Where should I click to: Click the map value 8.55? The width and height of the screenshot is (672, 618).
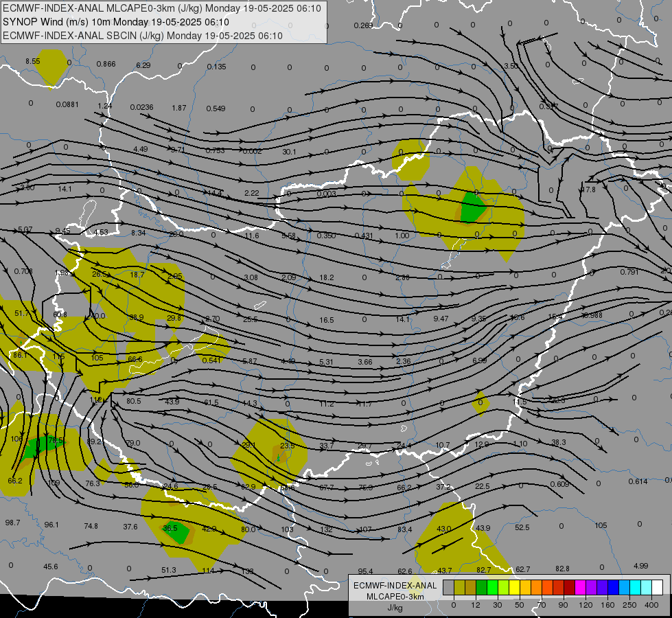pos(32,61)
